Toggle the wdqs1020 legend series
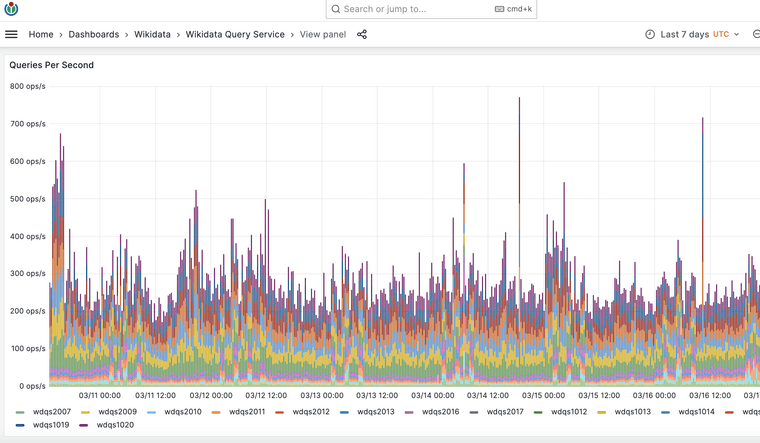760x443 pixels. click(116, 425)
